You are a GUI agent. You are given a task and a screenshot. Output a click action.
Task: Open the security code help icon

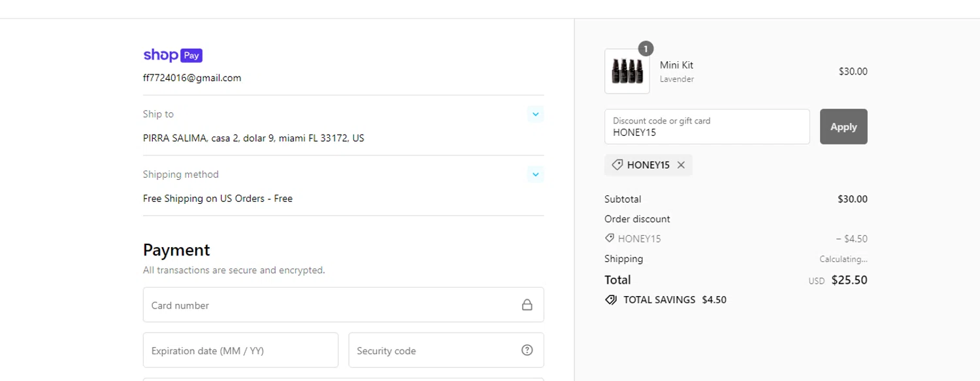527,350
